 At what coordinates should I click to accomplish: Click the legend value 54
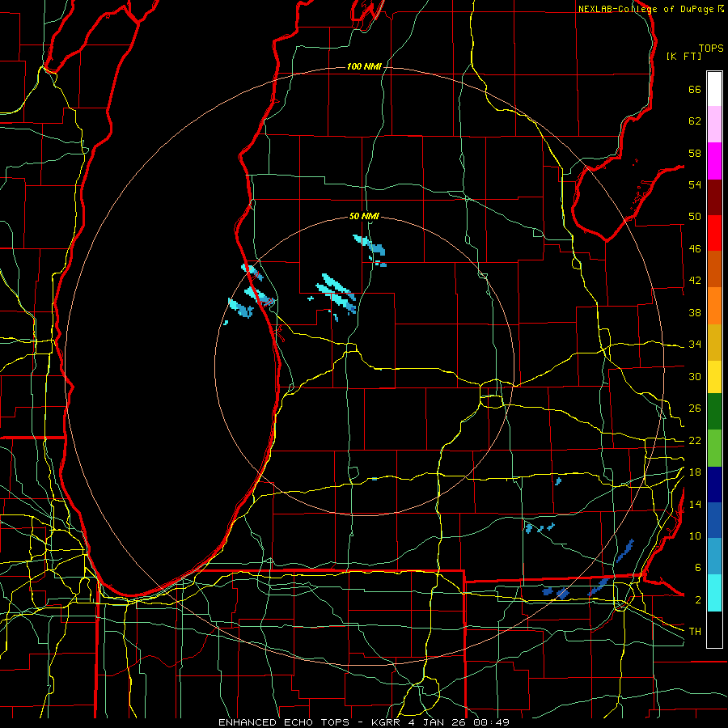695,184
